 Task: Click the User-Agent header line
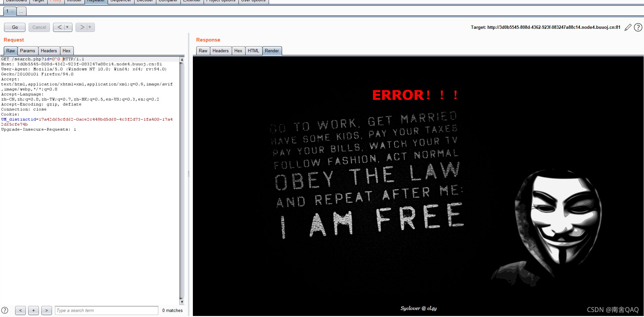(x=84, y=72)
